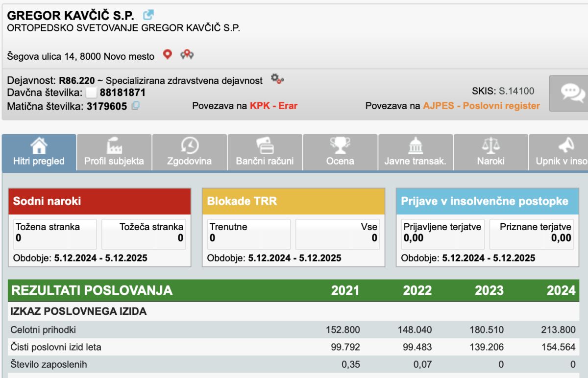Go to the Bančni računi tab

click(x=265, y=152)
